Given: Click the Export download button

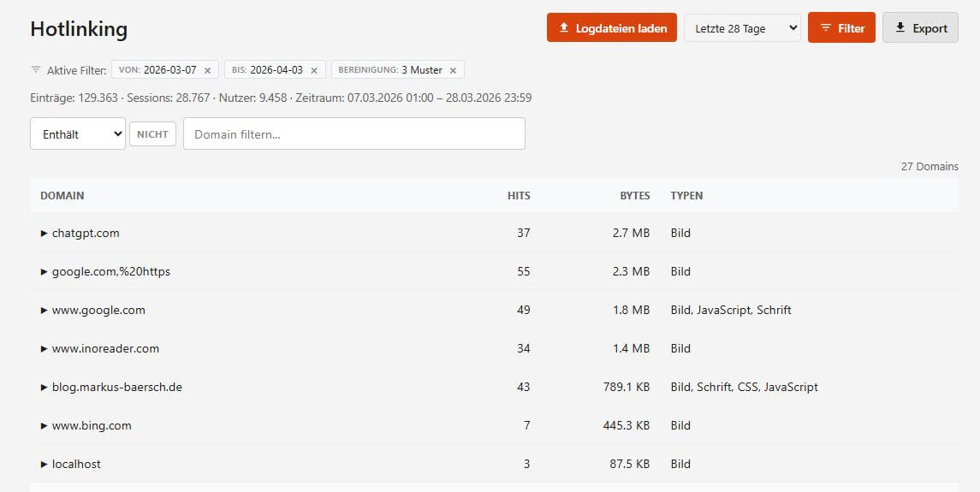Looking at the screenshot, I should [920, 28].
